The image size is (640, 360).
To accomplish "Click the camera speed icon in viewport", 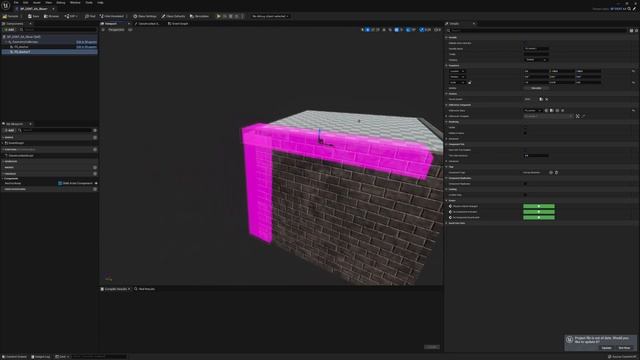I will tap(436, 30).
